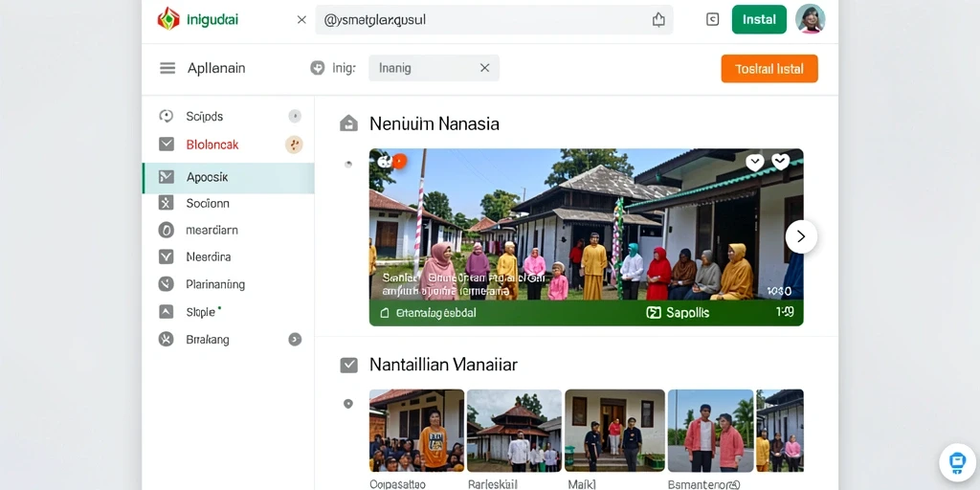Click the Apllenain heading
The image size is (980, 490).
[216, 68]
